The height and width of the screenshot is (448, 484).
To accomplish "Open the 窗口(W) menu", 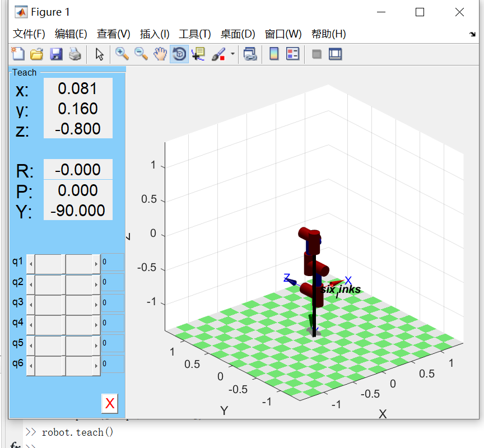I will coord(283,34).
